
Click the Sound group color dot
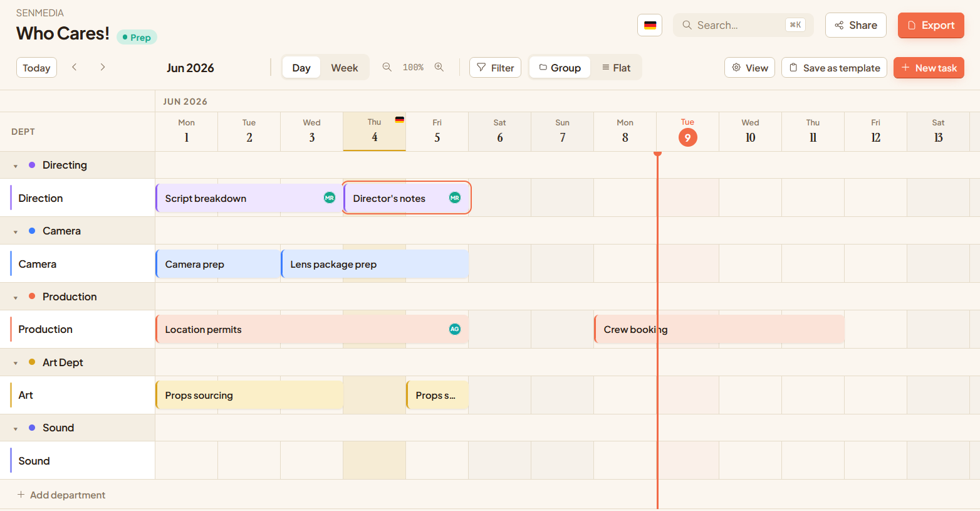[32, 428]
